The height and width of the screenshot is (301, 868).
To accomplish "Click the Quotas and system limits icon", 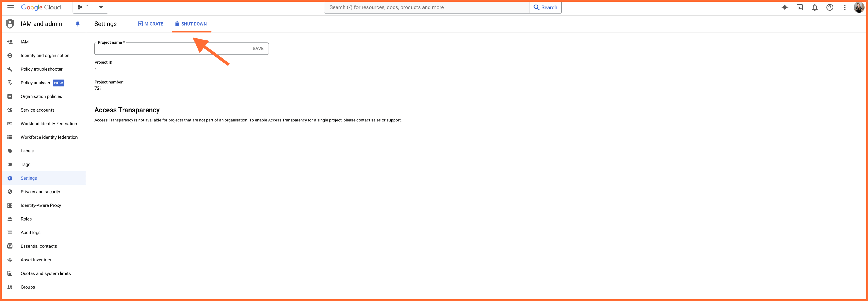I will (10, 273).
